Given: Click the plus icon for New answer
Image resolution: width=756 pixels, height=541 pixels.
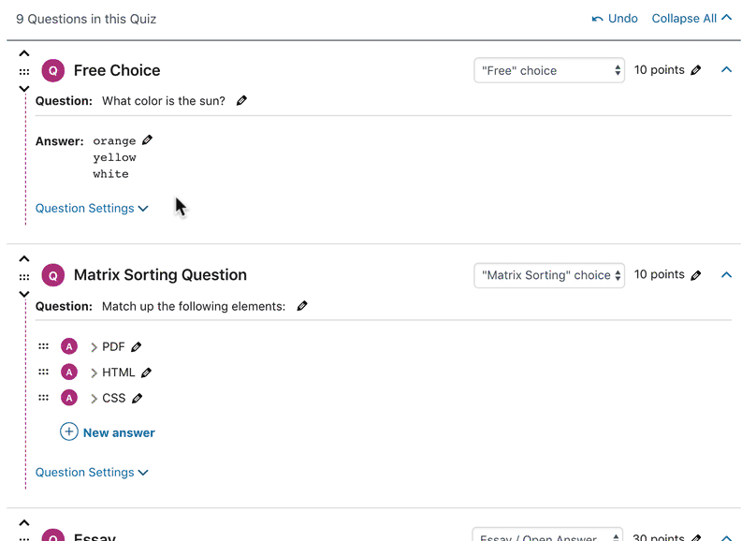Looking at the screenshot, I should point(69,431).
